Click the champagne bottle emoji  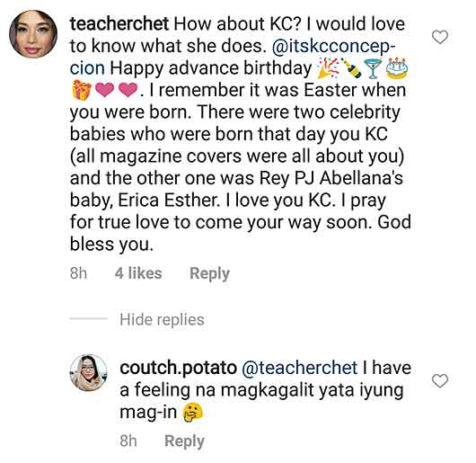click(351, 68)
